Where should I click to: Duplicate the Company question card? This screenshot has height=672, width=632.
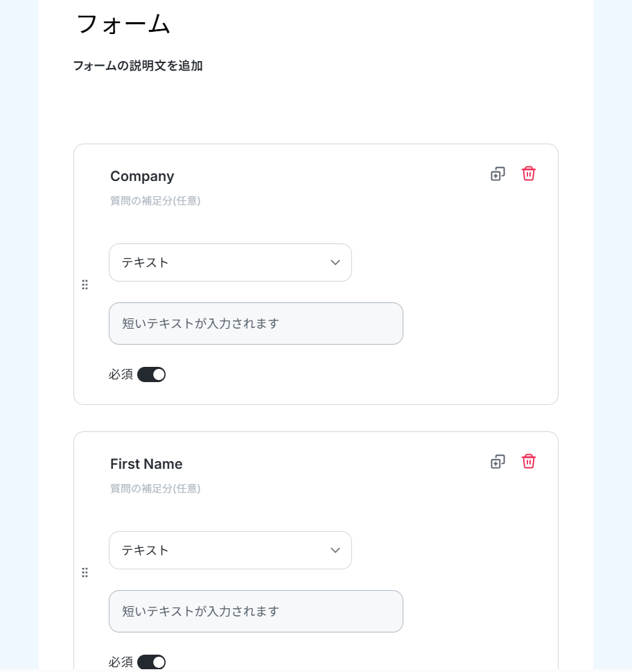(498, 174)
